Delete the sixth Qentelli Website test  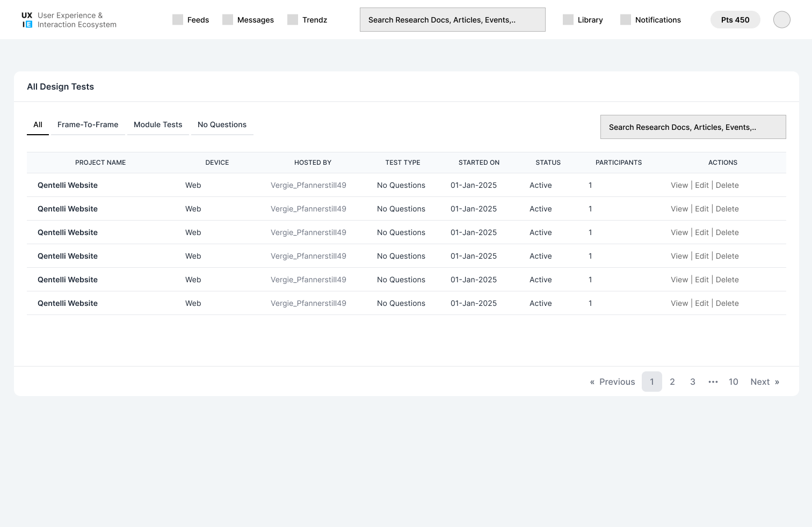727,303
